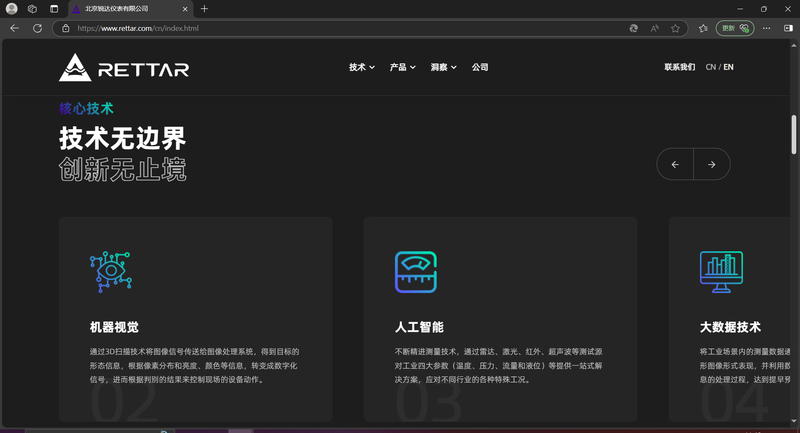Close the 北京锐达仪表有限公司 tab
Viewport: 800px width, 433px height.
coord(185,9)
